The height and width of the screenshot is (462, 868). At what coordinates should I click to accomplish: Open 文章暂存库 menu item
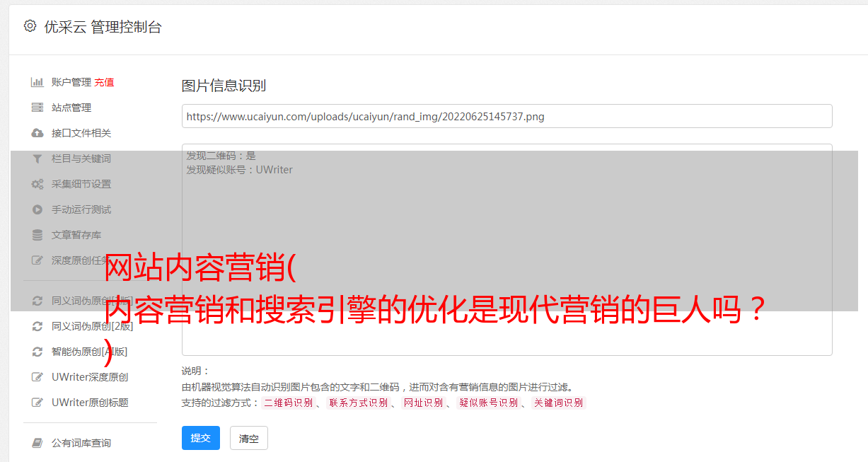tap(76, 235)
